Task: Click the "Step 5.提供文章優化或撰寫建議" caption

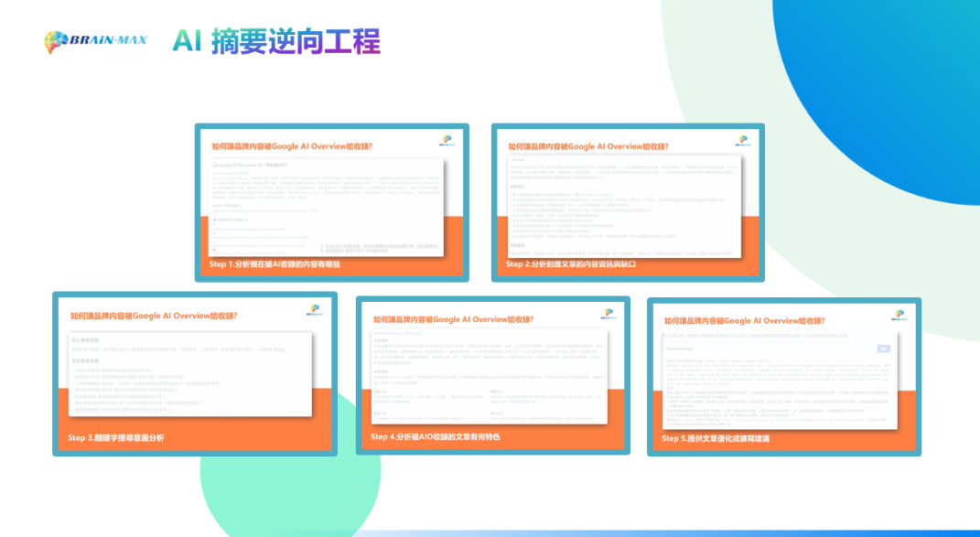Action: point(716,438)
